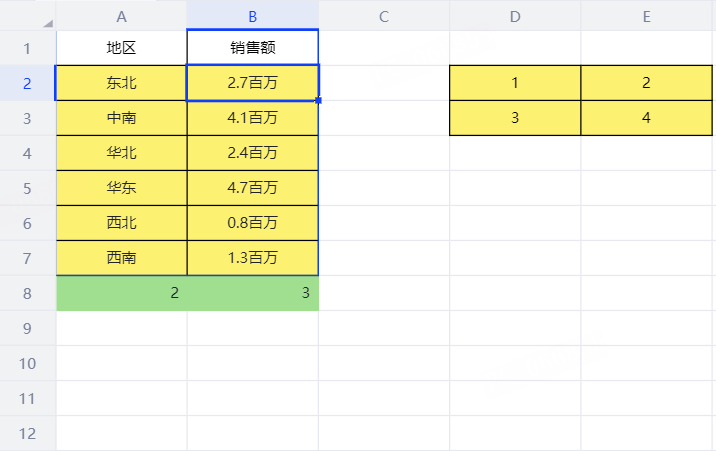The image size is (716, 451).
Task: Click the column C header
Action: coord(384,16)
